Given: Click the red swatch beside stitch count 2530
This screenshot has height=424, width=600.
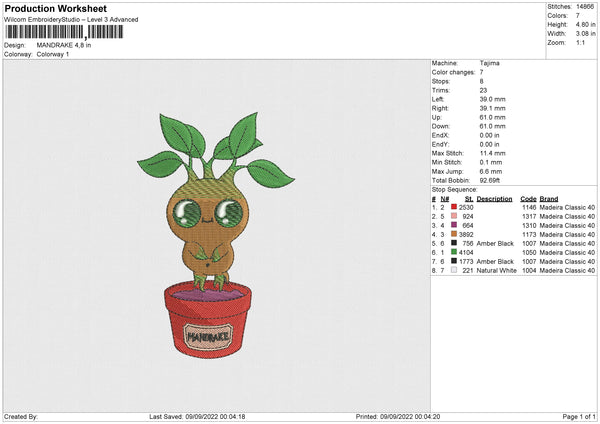Looking at the screenshot, I should pos(454,207).
